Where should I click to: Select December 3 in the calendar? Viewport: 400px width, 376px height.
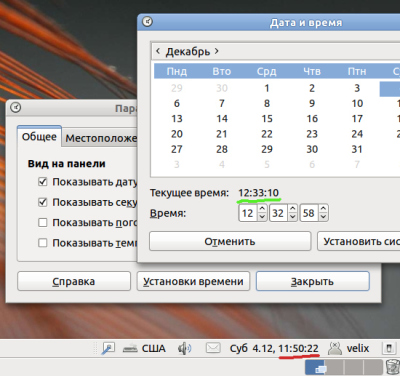coord(357,88)
